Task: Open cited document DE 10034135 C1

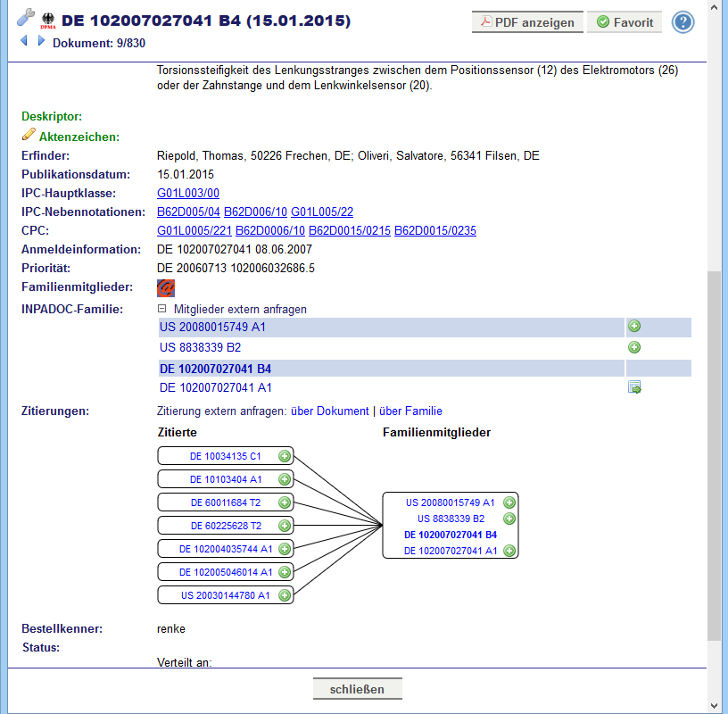Action: tap(225, 456)
